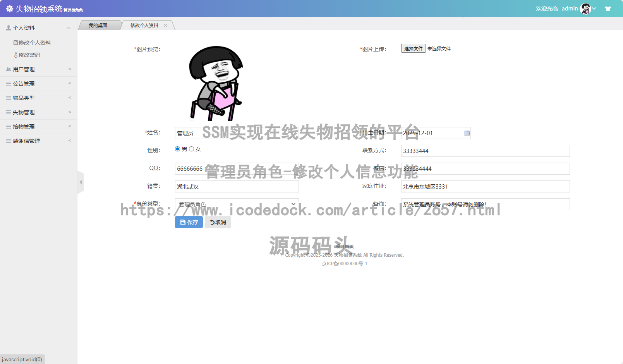Expand the 公告管理 menu chevron
The image size is (623, 364).
[x=70, y=83]
